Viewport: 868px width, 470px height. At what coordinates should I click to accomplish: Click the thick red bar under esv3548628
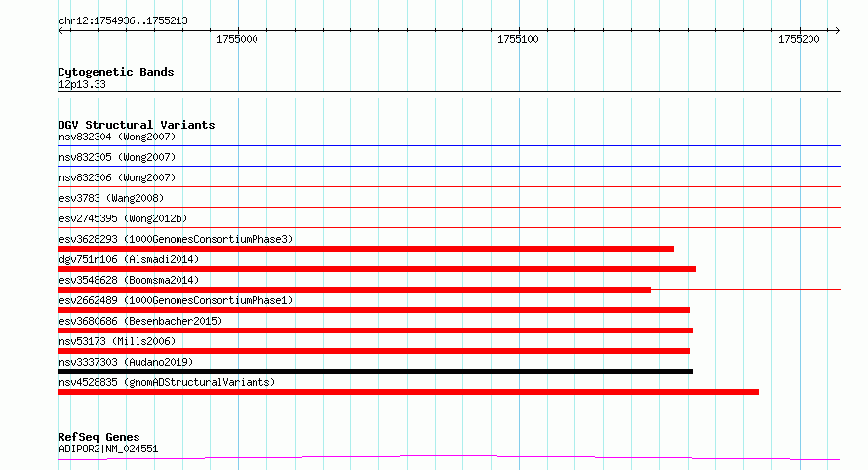(x=354, y=290)
